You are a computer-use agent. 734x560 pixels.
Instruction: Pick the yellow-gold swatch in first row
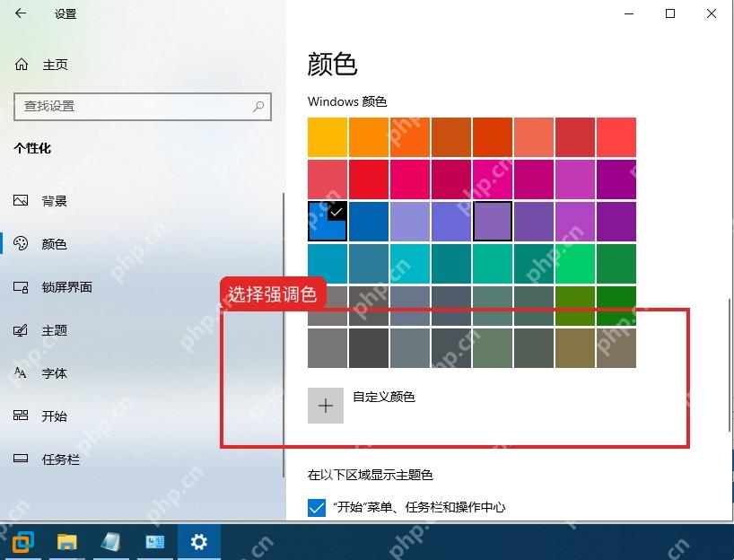pyautogui.click(x=328, y=137)
